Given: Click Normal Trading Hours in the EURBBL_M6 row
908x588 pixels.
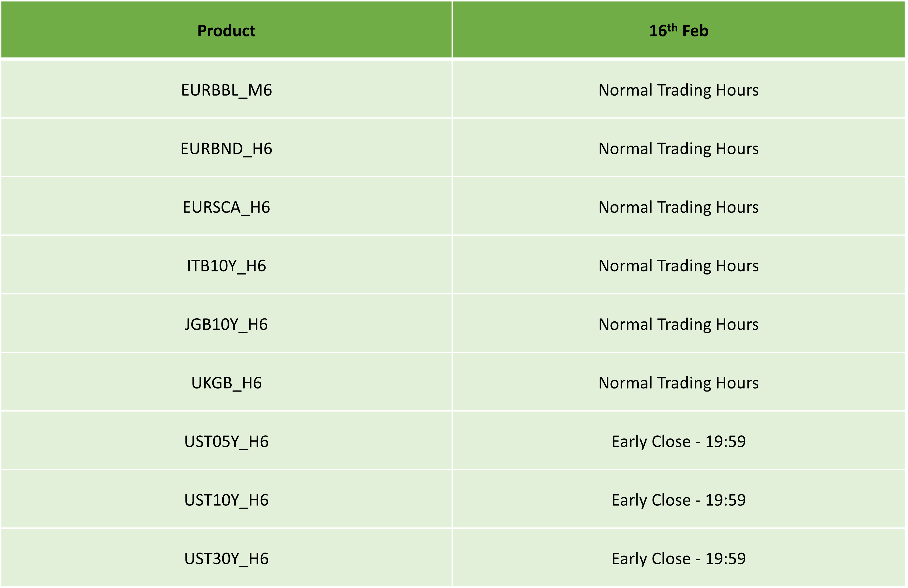Looking at the screenshot, I should point(678,90).
